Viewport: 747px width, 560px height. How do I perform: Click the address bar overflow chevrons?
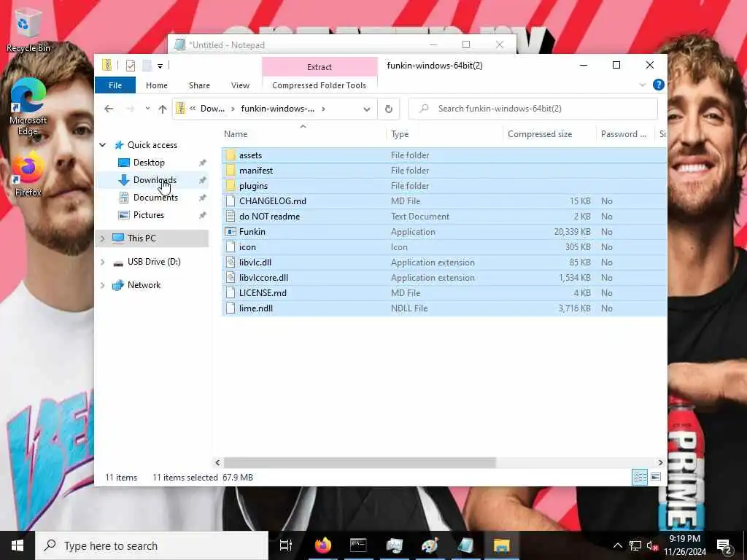(193, 109)
